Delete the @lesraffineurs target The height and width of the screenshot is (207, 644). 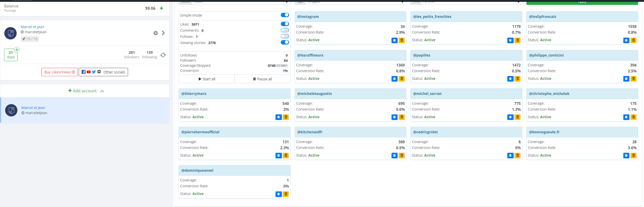tap(402, 79)
